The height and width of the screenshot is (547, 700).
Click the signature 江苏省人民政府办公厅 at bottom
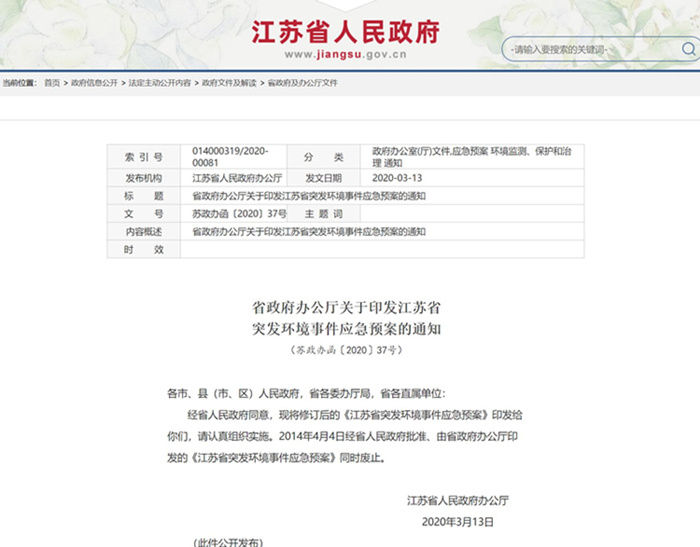coord(458,501)
